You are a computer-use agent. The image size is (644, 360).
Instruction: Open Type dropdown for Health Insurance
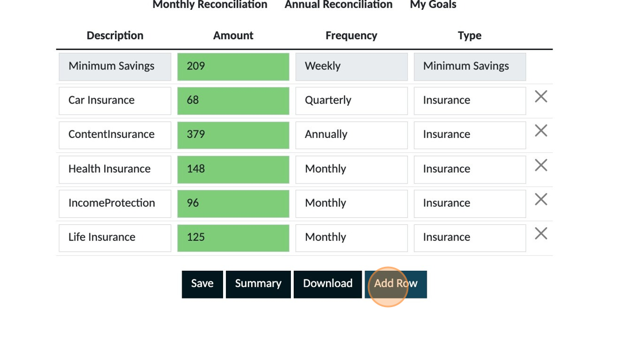[470, 169]
